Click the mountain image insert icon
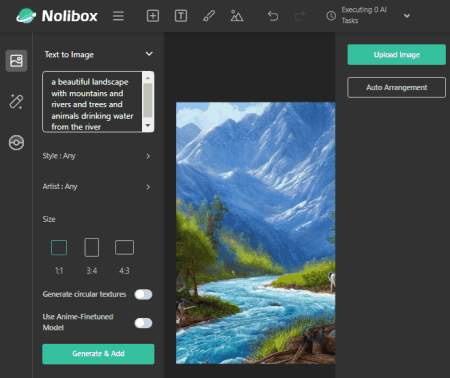The height and width of the screenshot is (378, 450). tap(237, 16)
